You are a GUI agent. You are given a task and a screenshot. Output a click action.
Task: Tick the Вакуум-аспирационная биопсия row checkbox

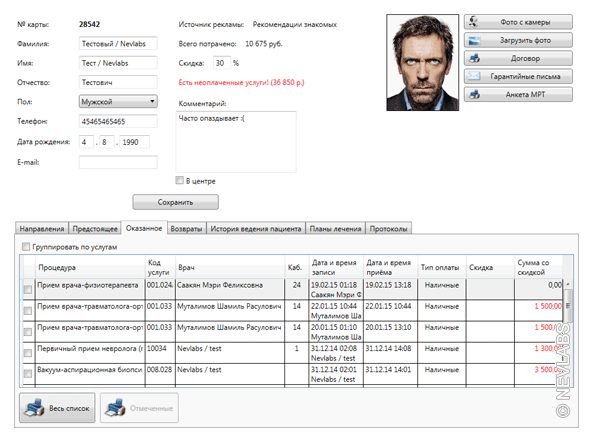28,374
